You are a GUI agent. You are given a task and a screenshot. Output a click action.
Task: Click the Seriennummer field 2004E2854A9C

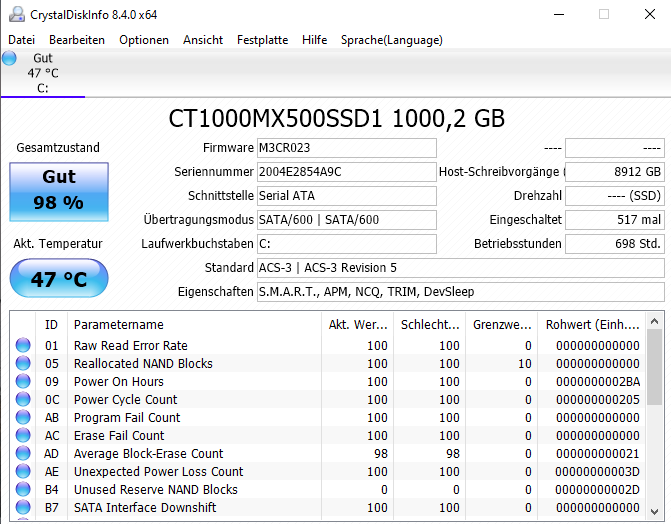point(347,172)
